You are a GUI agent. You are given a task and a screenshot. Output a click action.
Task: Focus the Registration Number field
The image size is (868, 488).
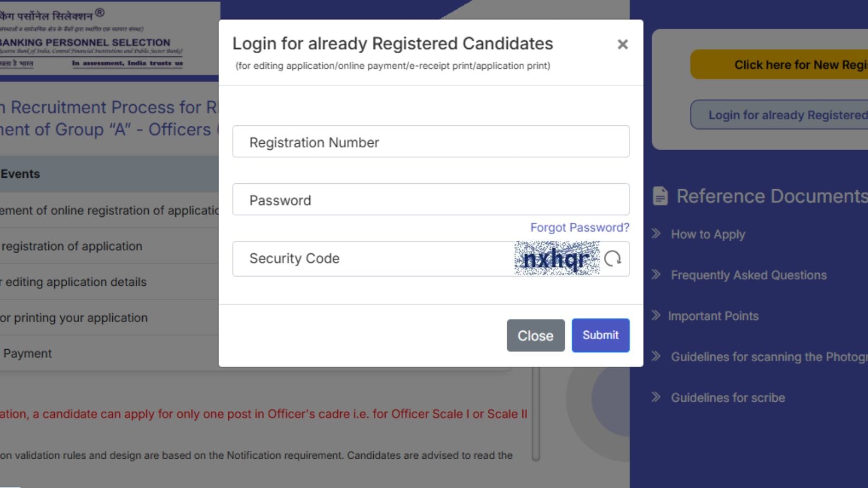point(431,142)
